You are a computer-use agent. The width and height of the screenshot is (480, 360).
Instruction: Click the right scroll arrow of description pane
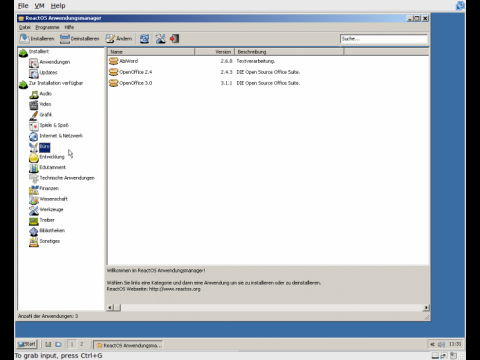[426, 307]
